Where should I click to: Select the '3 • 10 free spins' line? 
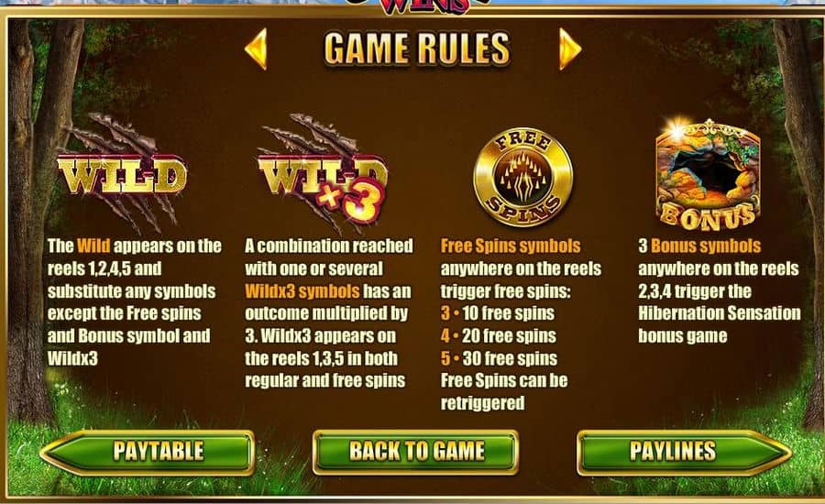(498, 313)
